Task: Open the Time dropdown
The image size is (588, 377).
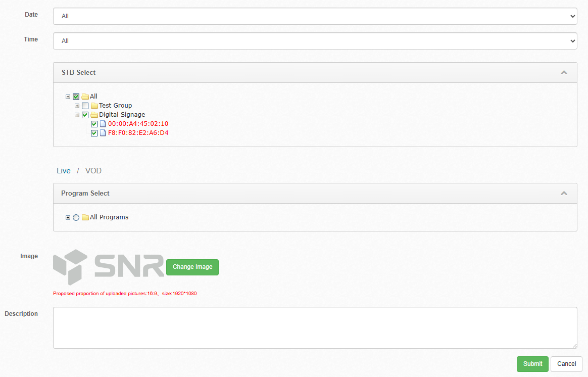Action: [315, 41]
